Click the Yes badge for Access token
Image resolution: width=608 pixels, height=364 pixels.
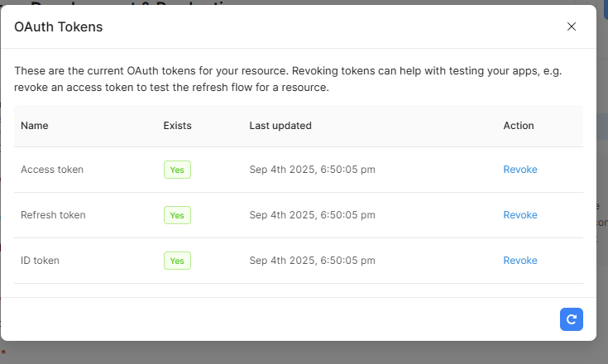tap(177, 170)
